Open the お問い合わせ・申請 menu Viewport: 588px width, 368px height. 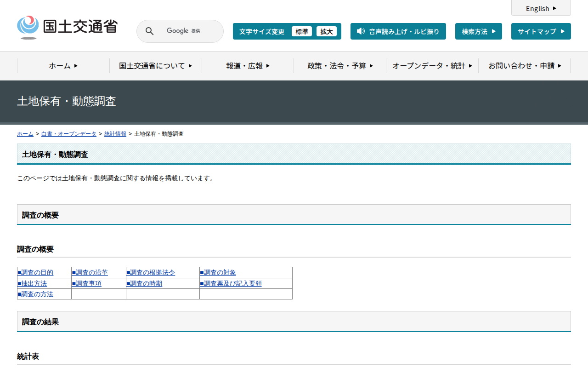525,66
